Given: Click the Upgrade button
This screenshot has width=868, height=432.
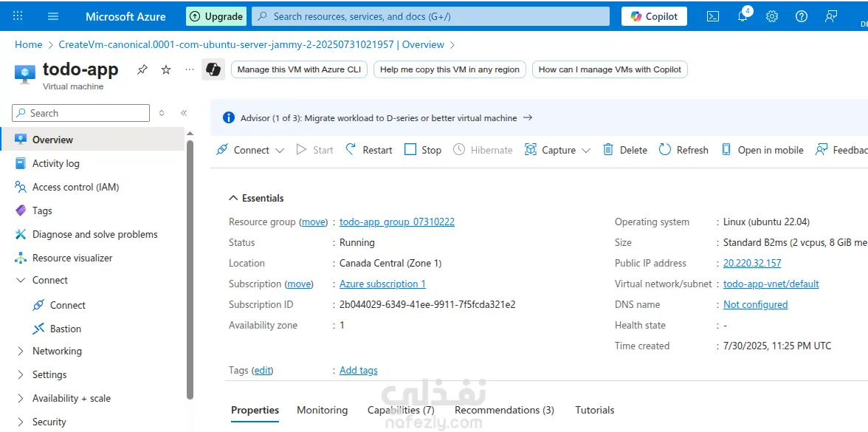Looking at the screenshot, I should pos(216,16).
